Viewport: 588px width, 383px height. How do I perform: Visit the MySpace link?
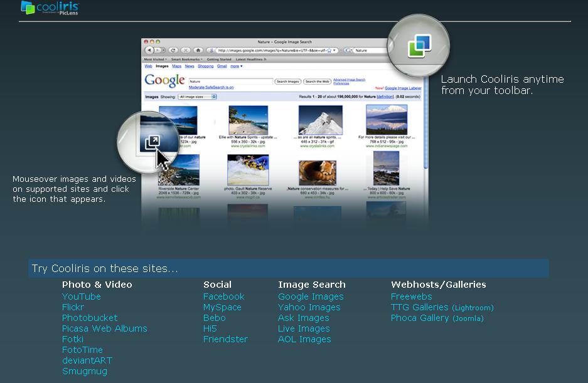click(x=222, y=307)
